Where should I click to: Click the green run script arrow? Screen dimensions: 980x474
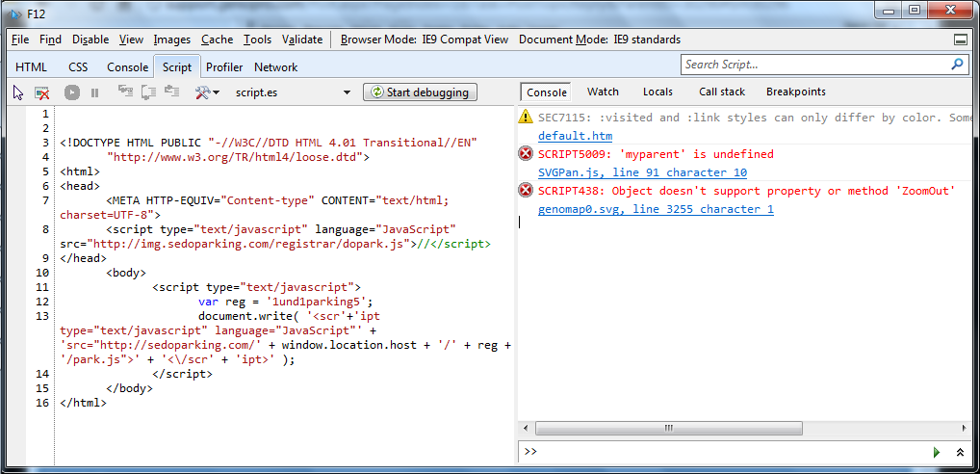[x=937, y=452]
